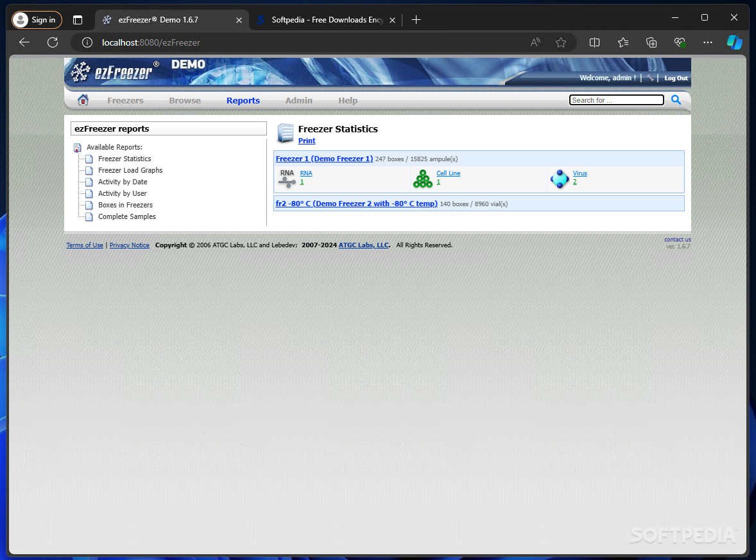Click the count 1 under Cell Line
The height and width of the screenshot is (560, 756).
coord(438,182)
